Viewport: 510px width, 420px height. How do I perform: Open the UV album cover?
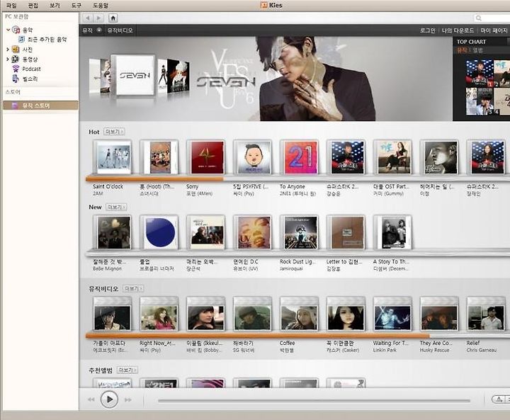tap(253, 233)
